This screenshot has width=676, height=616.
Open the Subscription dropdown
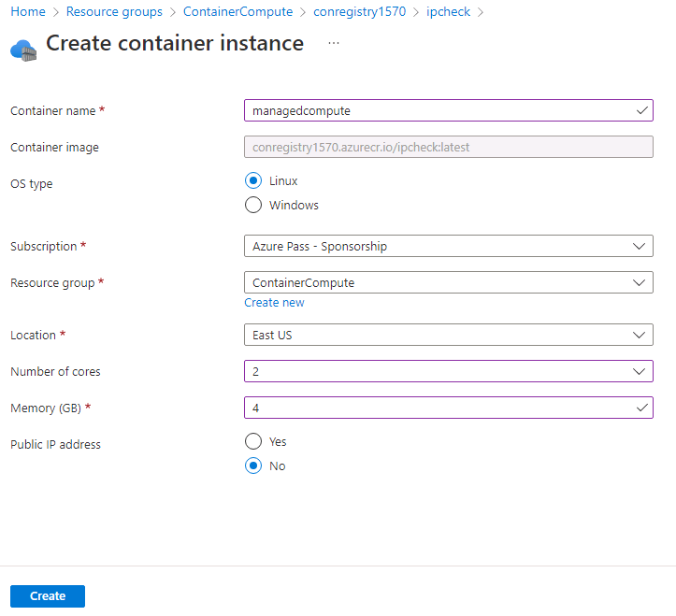point(449,246)
